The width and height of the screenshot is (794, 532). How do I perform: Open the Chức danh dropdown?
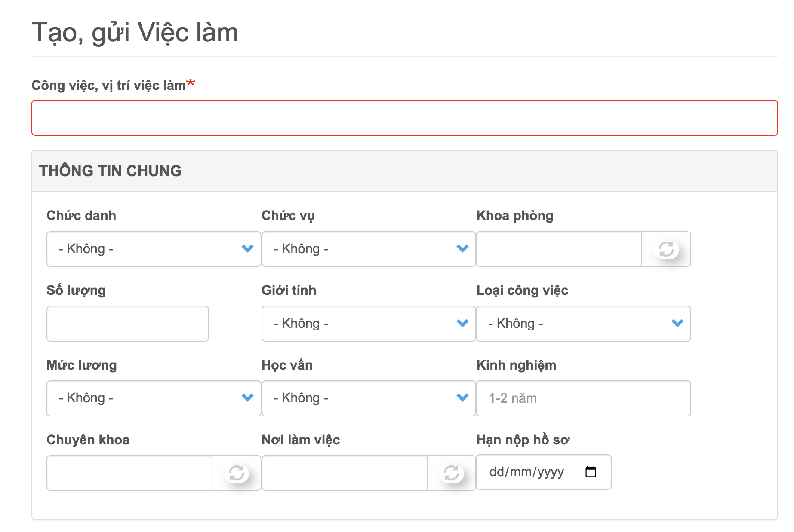154,249
